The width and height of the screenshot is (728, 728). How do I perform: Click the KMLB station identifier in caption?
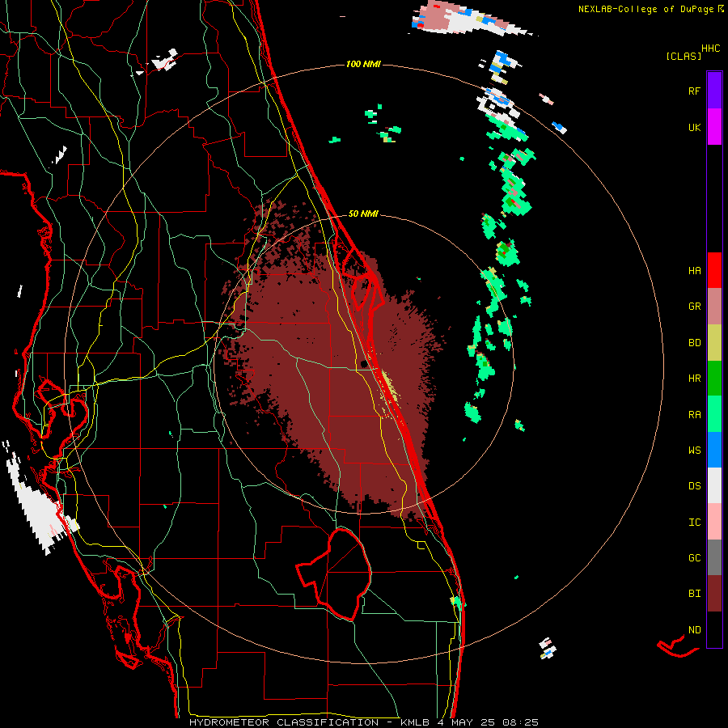[x=416, y=722]
